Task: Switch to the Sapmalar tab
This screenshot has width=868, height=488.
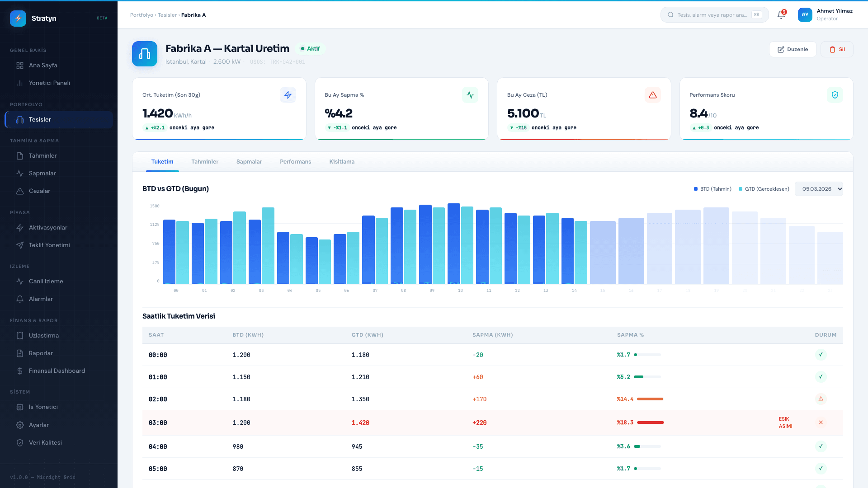Action: pos(249,162)
